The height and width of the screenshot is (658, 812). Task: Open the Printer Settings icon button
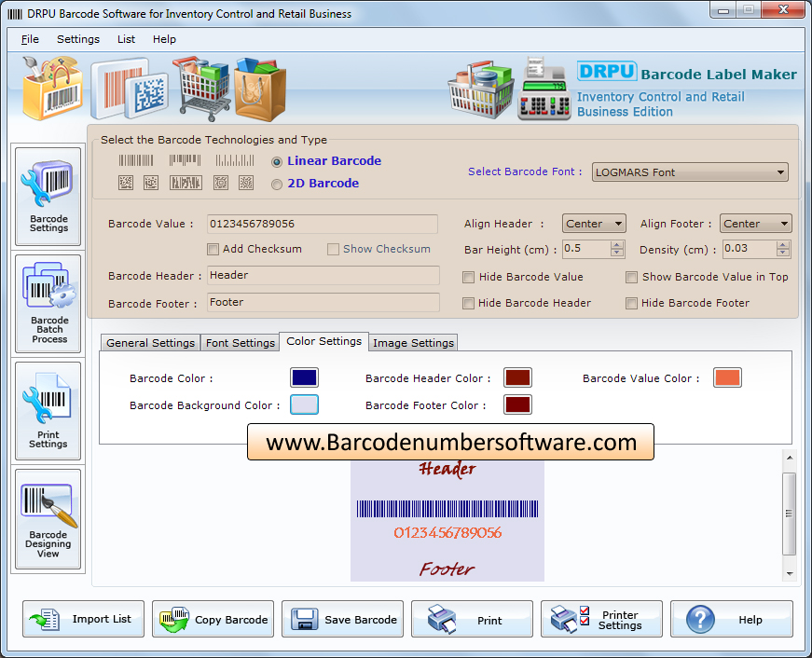coord(601,619)
